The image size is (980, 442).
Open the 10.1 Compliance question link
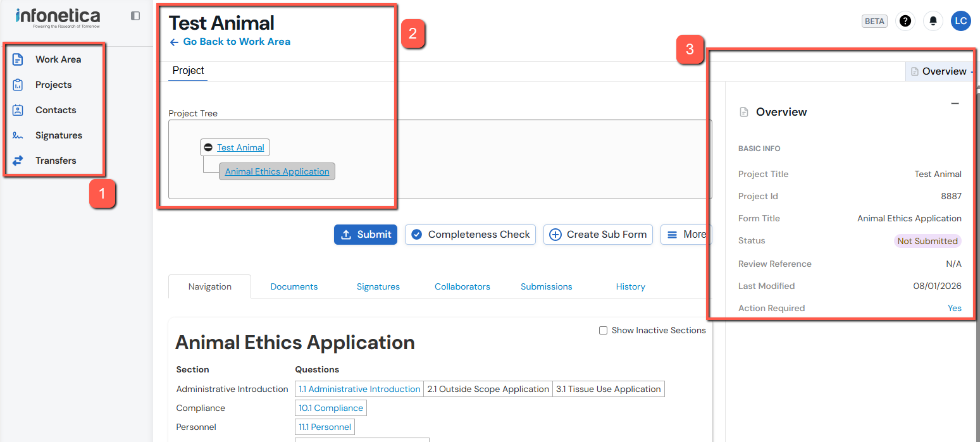tap(331, 408)
